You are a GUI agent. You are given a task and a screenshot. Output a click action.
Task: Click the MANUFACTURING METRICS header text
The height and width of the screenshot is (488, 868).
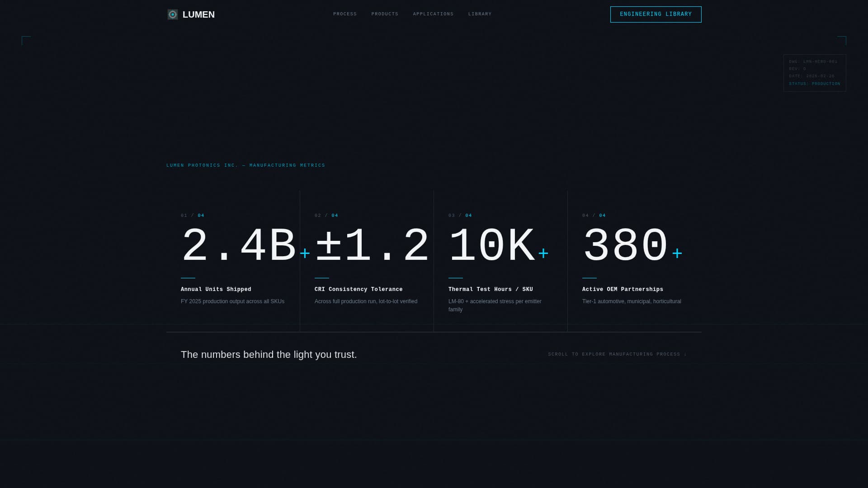[246, 165]
